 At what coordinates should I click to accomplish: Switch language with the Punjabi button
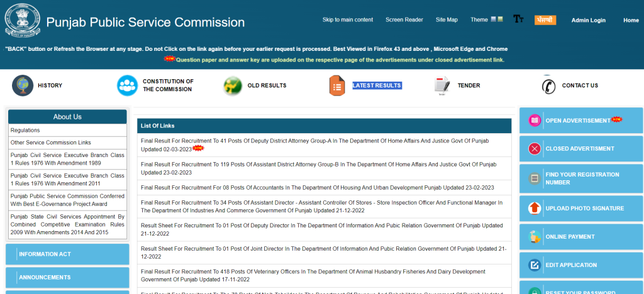click(x=545, y=20)
